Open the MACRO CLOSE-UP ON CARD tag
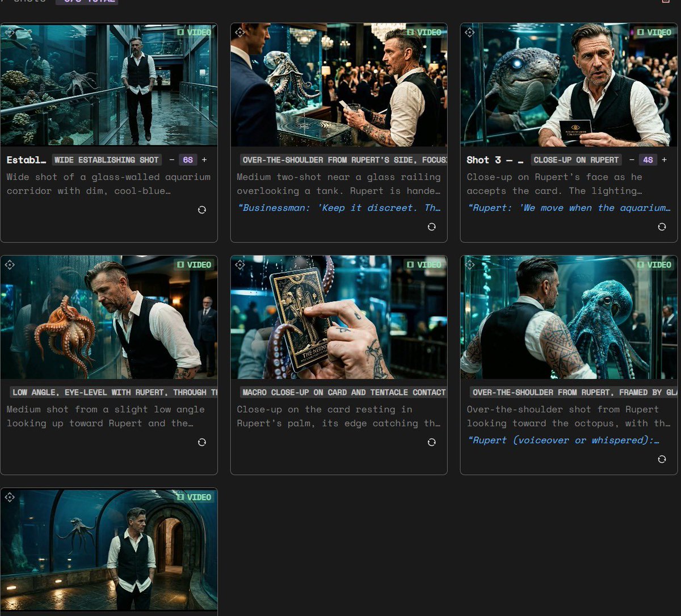This screenshot has width=681, height=616. click(x=344, y=392)
